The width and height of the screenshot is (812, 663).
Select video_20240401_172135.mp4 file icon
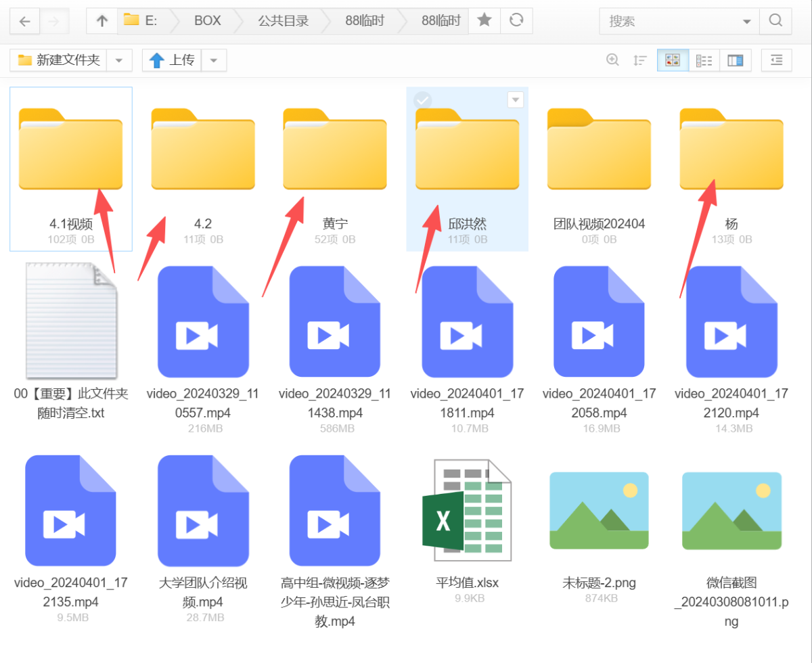[x=71, y=511]
